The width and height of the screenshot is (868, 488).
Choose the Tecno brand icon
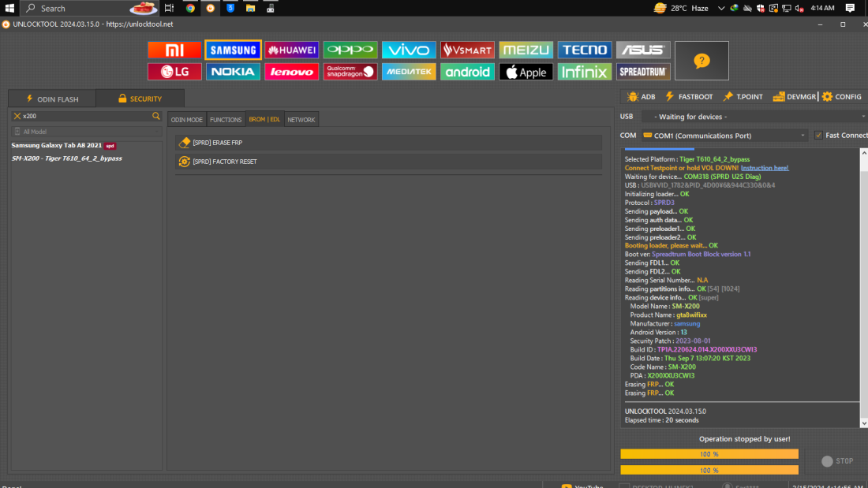coord(585,50)
